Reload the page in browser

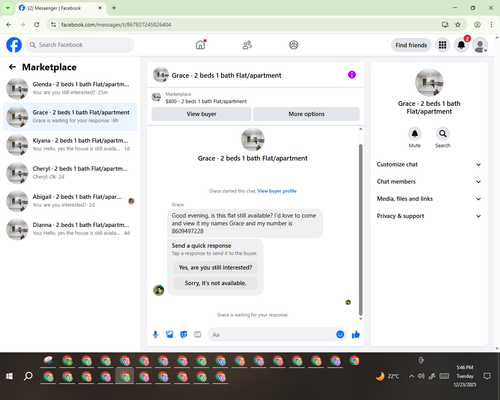(37, 25)
